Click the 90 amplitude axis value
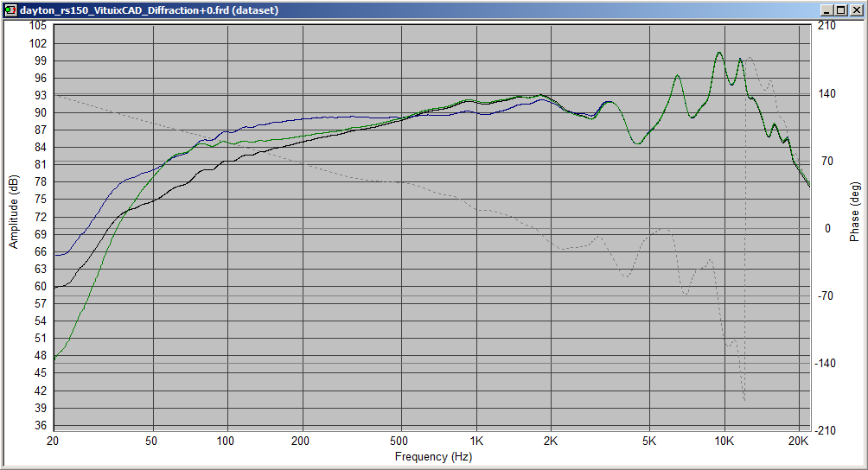This screenshot has height=470, width=868. 41,112
